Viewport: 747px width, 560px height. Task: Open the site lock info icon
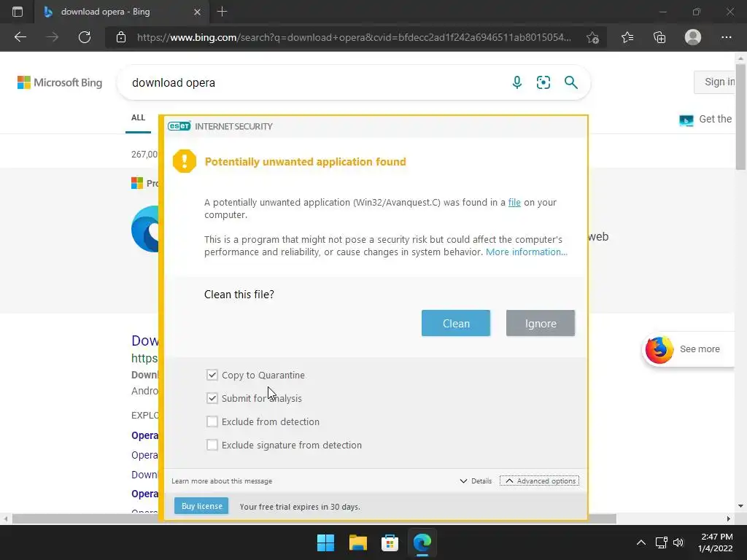121,37
